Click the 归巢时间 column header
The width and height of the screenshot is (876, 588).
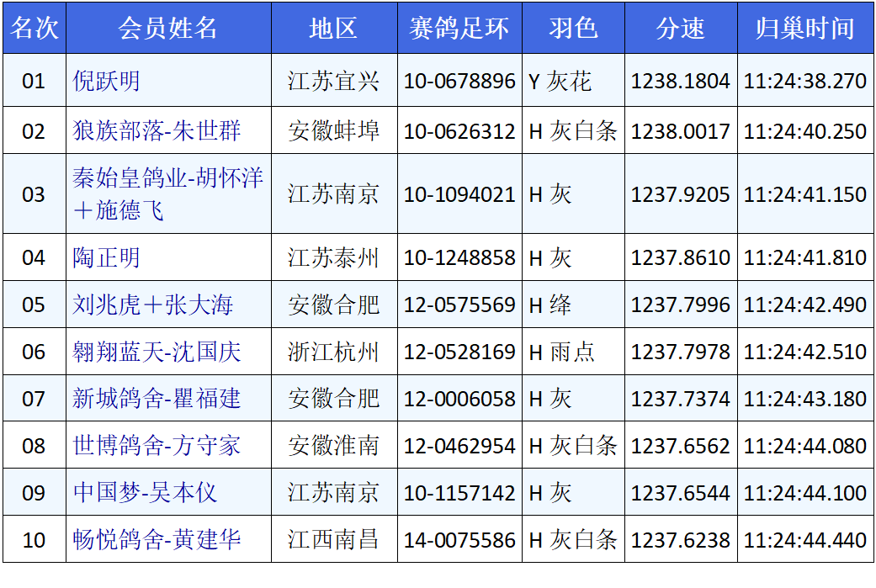click(x=805, y=29)
